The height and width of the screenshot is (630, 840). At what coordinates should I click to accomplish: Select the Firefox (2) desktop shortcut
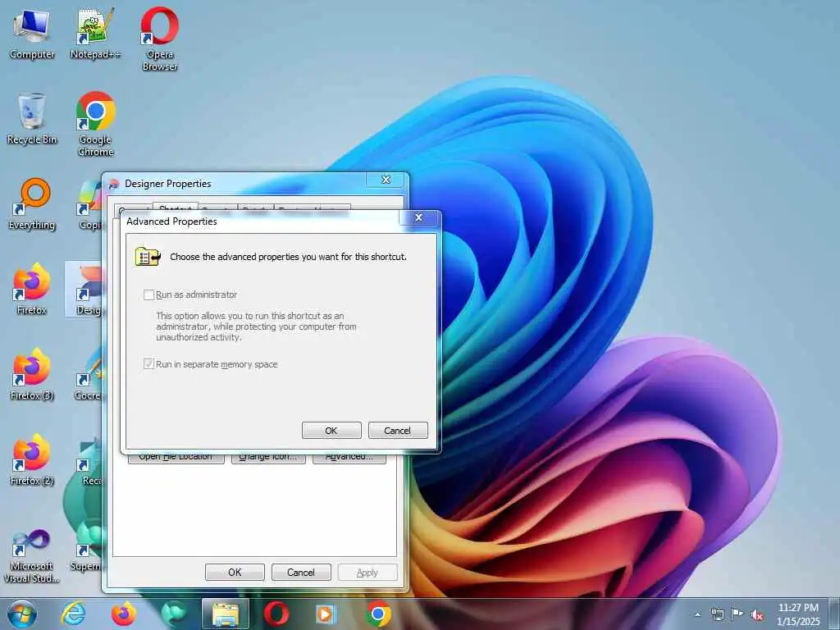pos(32,459)
